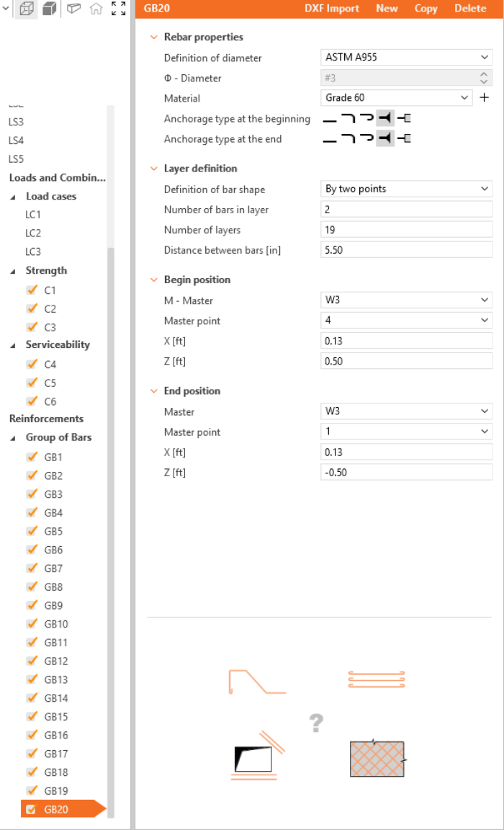Screen dimensions: 504x830
Task: Uncheck the GB20 bar group checkbox
Action: [31, 809]
